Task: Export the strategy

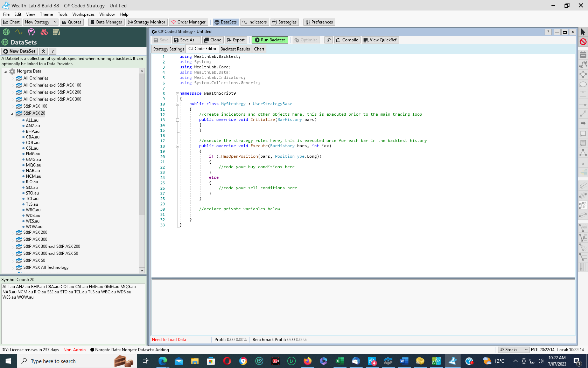Action: (x=236, y=40)
